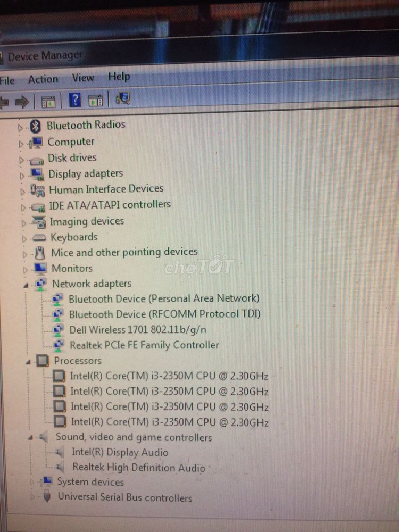The height and width of the screenshot is (532, 399).
Task: Expand the Imaging devices node
Action: [x=24, y=223]
